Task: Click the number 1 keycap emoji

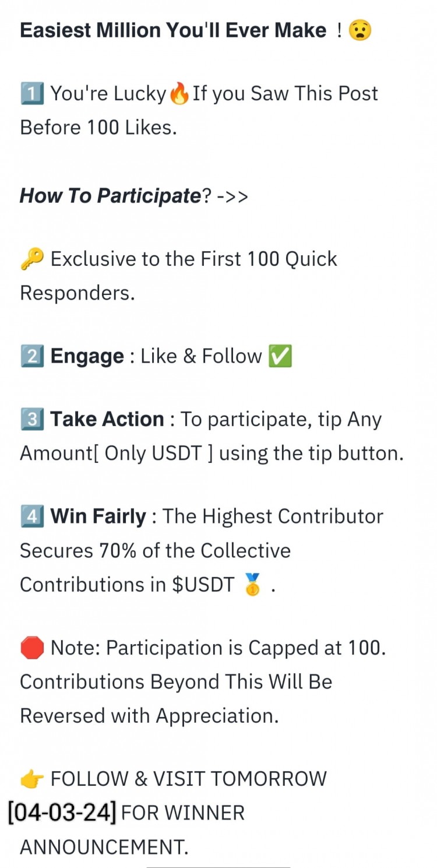Action: coord(31,93)
